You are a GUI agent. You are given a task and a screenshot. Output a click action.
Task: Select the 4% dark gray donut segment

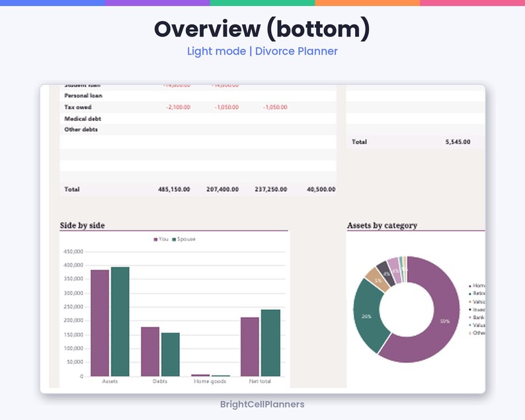385,273
